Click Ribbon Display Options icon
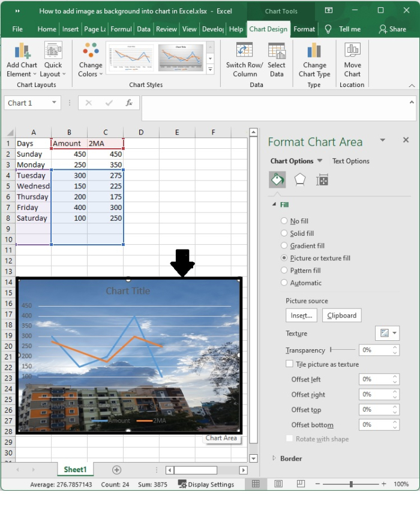 328,10
